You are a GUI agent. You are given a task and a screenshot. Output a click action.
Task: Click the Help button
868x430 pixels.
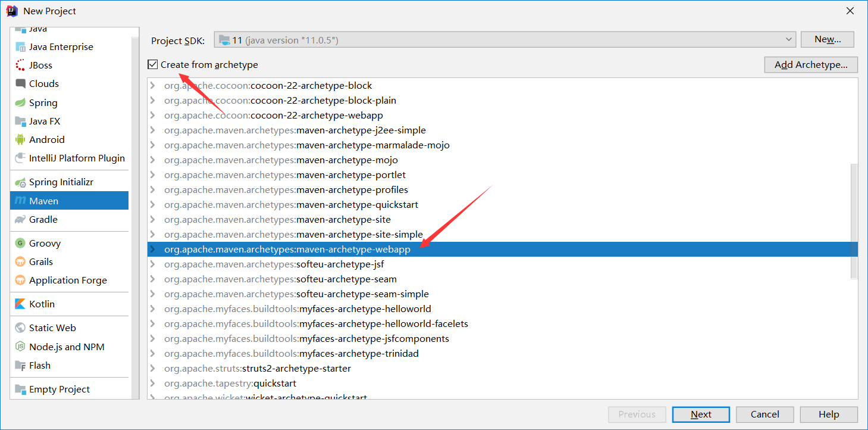tap(829, 415)
